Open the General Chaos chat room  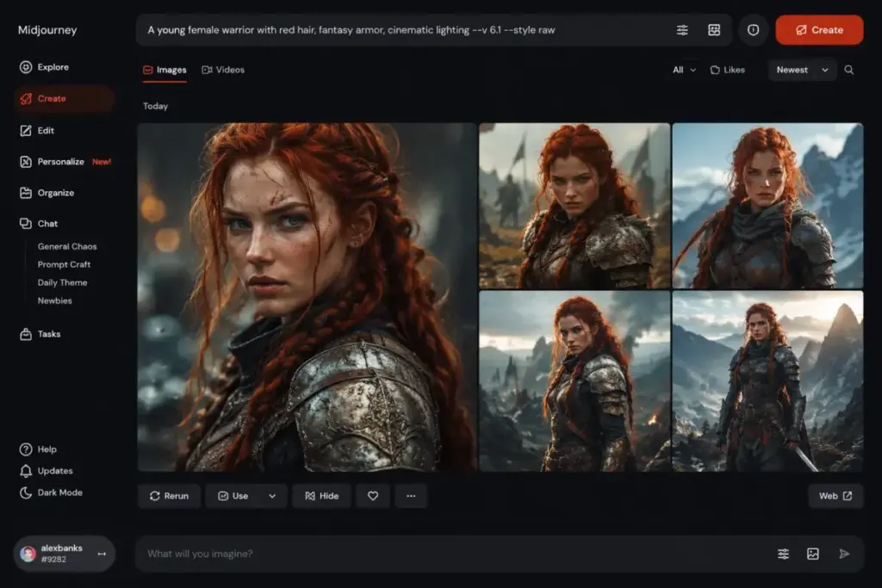coord(67,246)
